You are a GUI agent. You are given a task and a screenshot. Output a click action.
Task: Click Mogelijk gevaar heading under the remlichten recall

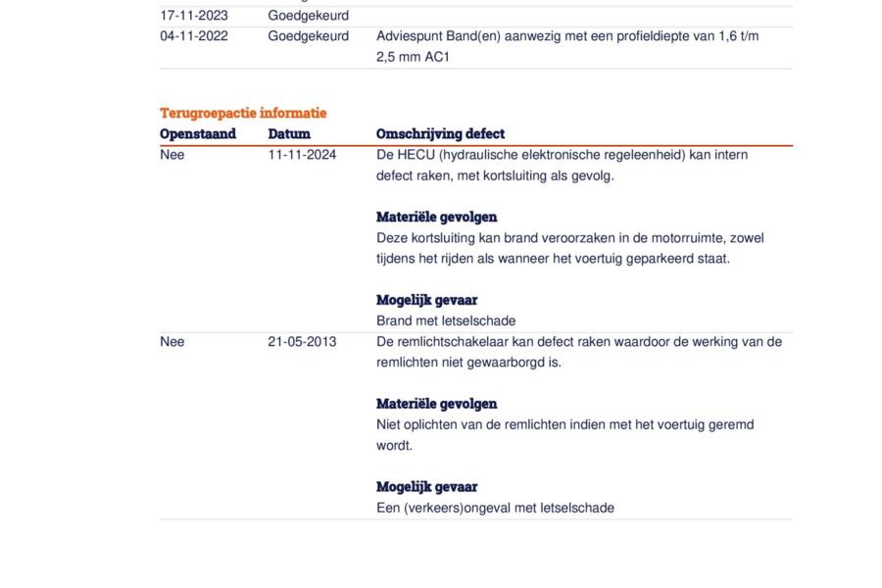426,486
